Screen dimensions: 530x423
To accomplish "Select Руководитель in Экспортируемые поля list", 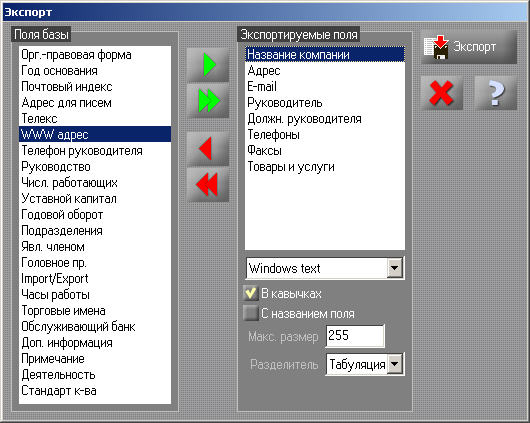I will pyautogui.click(x=325, y=102).
